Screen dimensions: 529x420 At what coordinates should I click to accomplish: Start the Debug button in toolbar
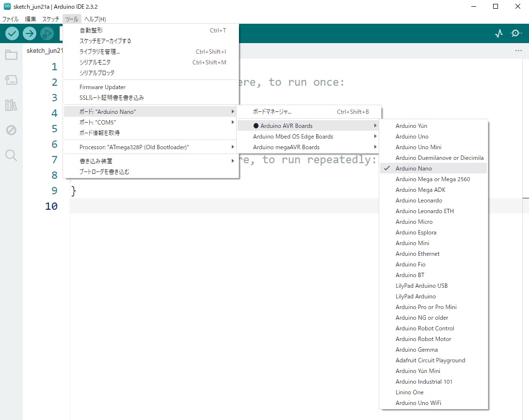point(47,33)
